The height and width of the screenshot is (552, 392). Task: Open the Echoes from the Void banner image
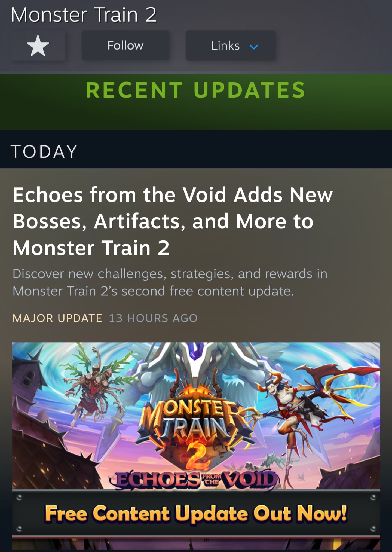(x=196, y=446)
